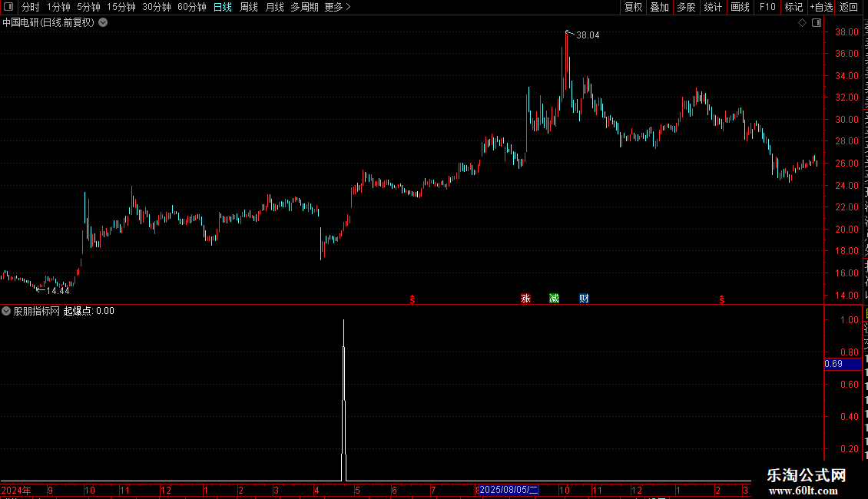Open the 多股 multi-stock view
This screenshot has height=499, width=868.
click(x=686, y=7)
